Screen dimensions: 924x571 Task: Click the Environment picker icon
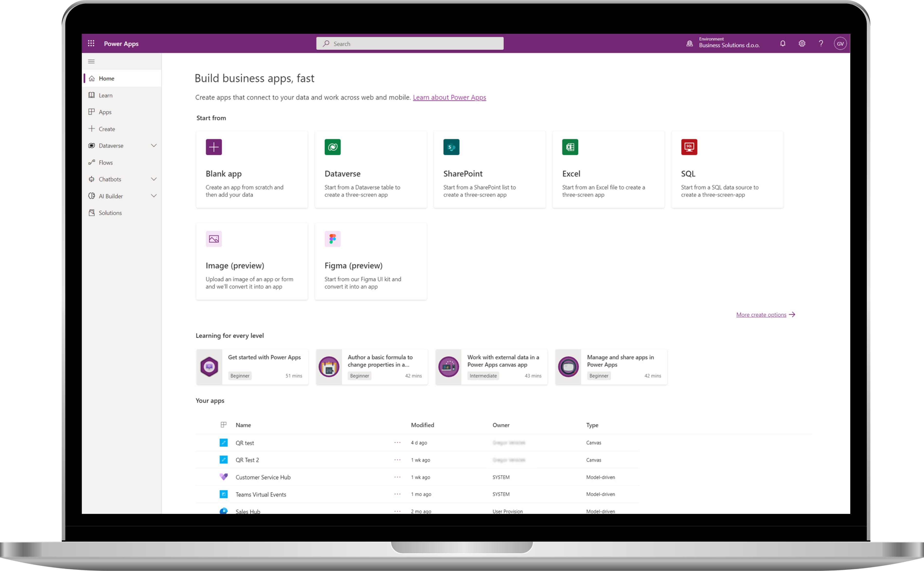click(690, 44)
